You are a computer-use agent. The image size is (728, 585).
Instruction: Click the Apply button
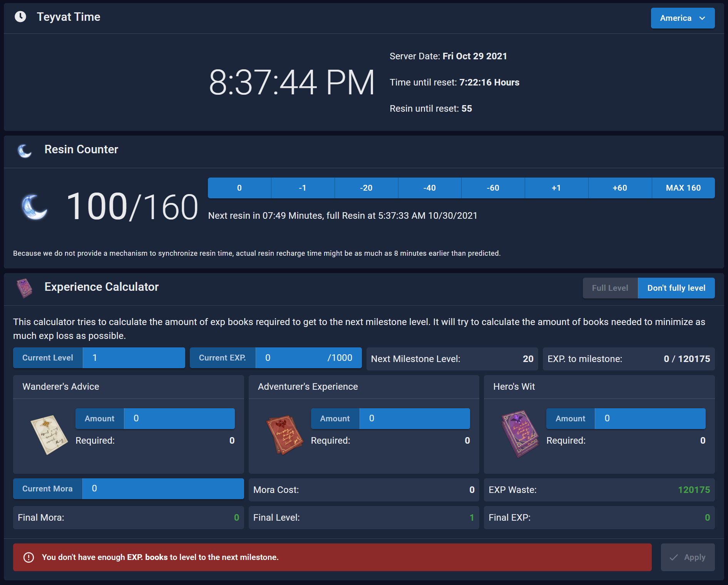(x=688, y=557)
